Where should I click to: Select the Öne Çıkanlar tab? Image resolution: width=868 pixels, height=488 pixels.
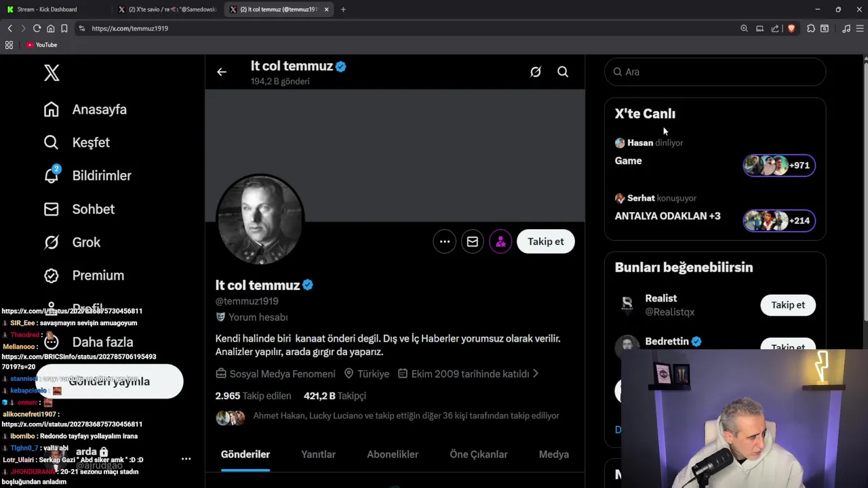478,454
